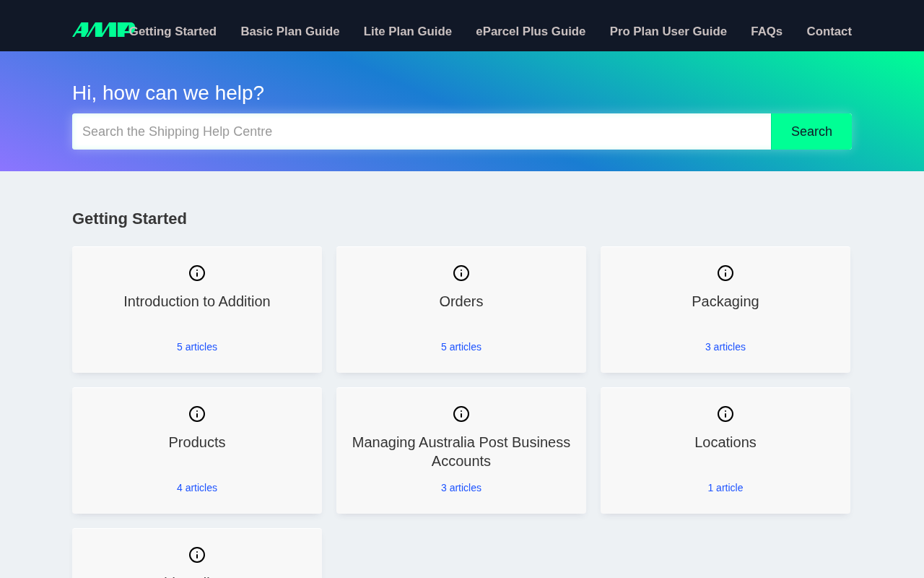Image resolution: width=924 pixels, height=578 pixels.
Task: Click the info icon above Packaging
Action: [x=725, y=273]
